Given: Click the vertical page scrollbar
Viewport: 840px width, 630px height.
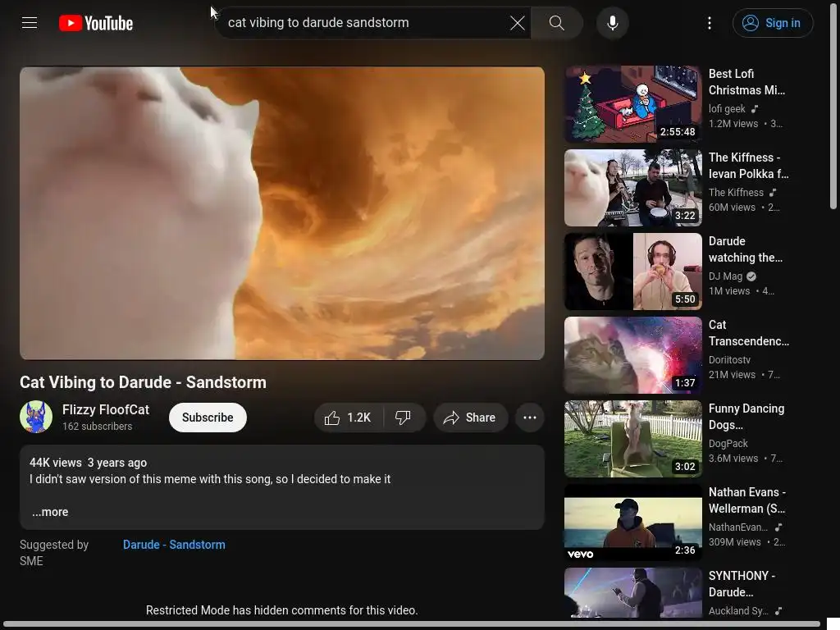Looking at the screenshot, I should (x=833, y=107).
